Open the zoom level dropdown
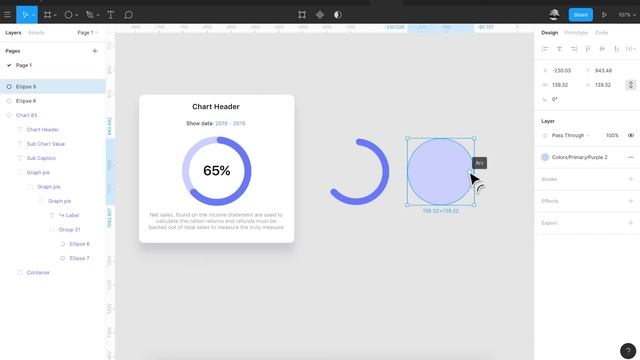Image resolution: width=640 pixels, height=360 pixels. [627, 15]
